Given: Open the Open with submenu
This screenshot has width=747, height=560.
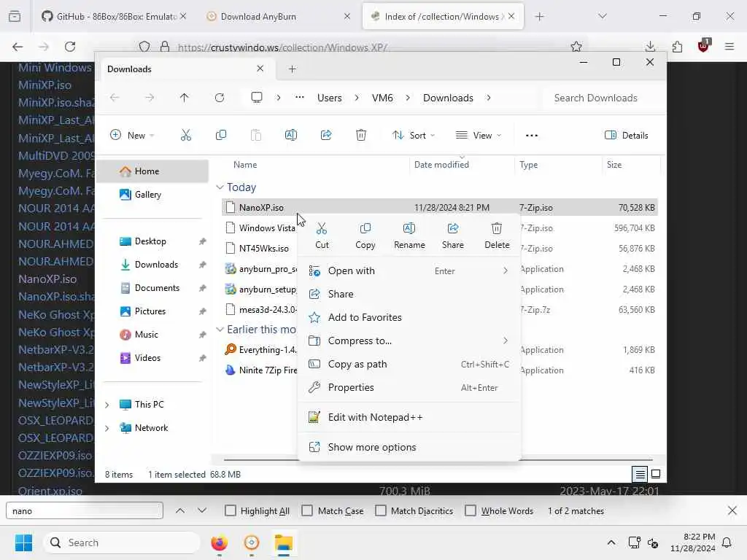Looking at the screenshot, I should (409, 271).
